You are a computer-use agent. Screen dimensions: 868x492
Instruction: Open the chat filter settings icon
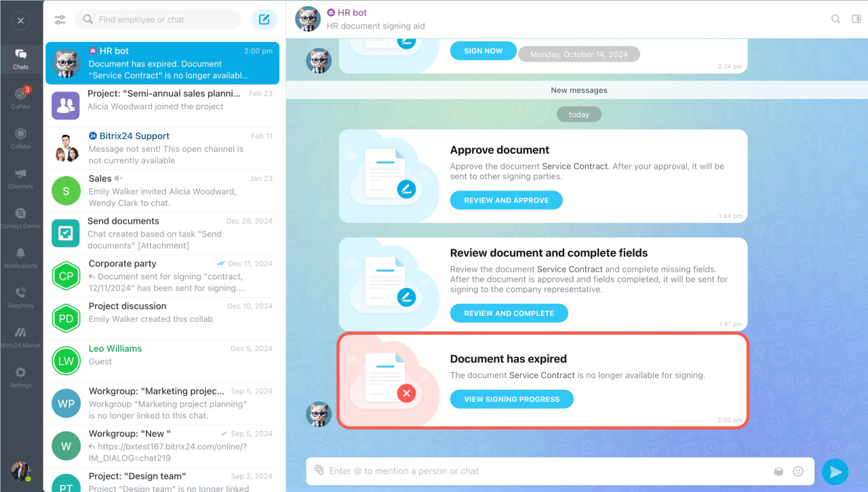pyautogui.click(x=60, y=20)
